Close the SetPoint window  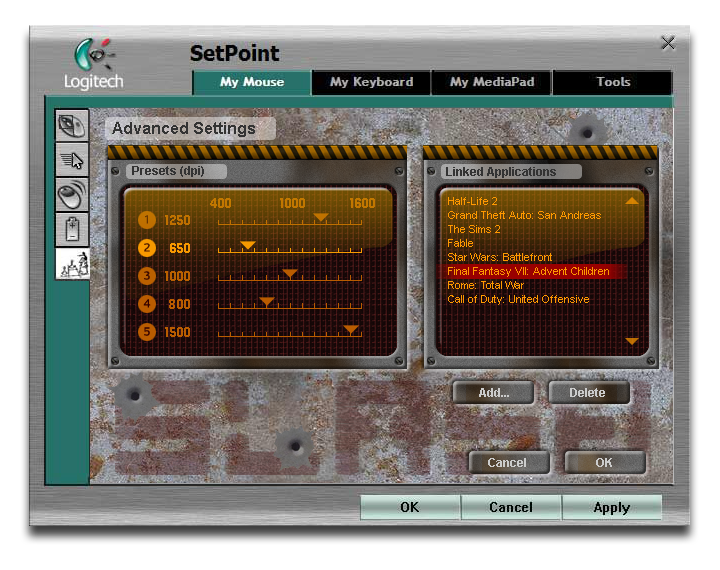668,43
